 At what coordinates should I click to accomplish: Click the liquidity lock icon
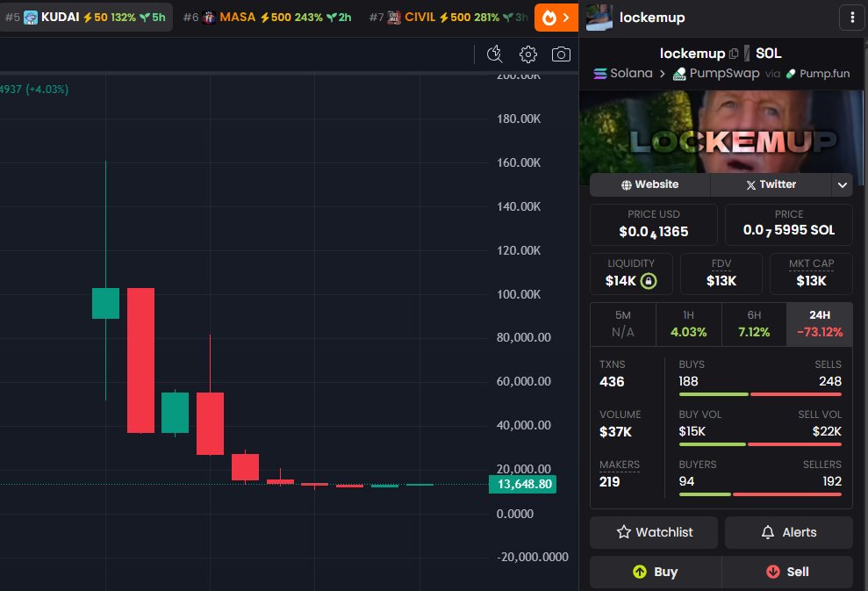(649, 281)
